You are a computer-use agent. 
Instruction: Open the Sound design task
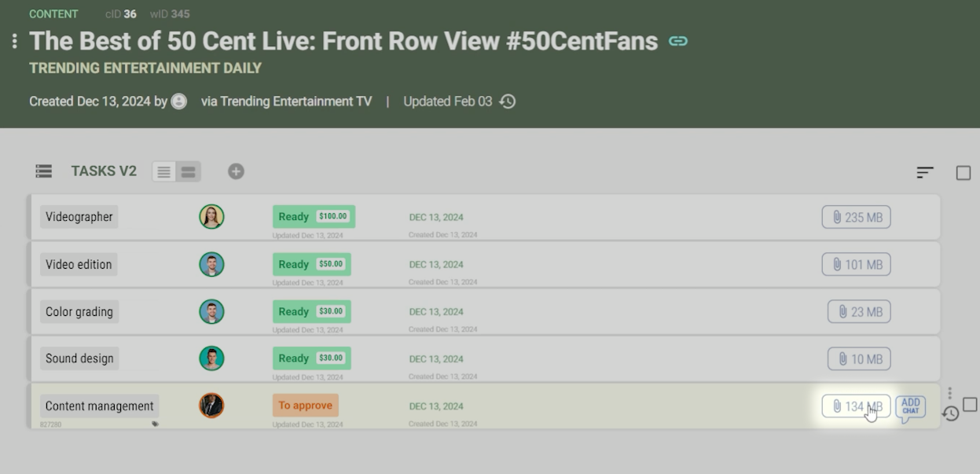click(79, 358)
